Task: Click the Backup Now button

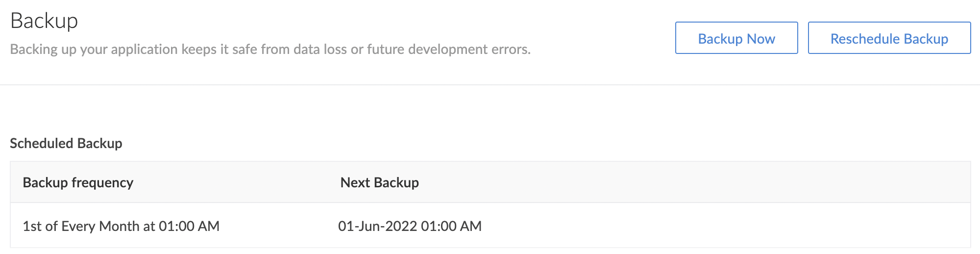Action: click(x=736, y=38)
